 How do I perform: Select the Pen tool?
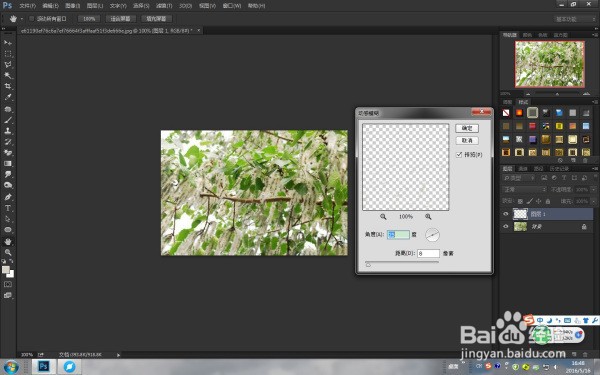click(8, 197)
